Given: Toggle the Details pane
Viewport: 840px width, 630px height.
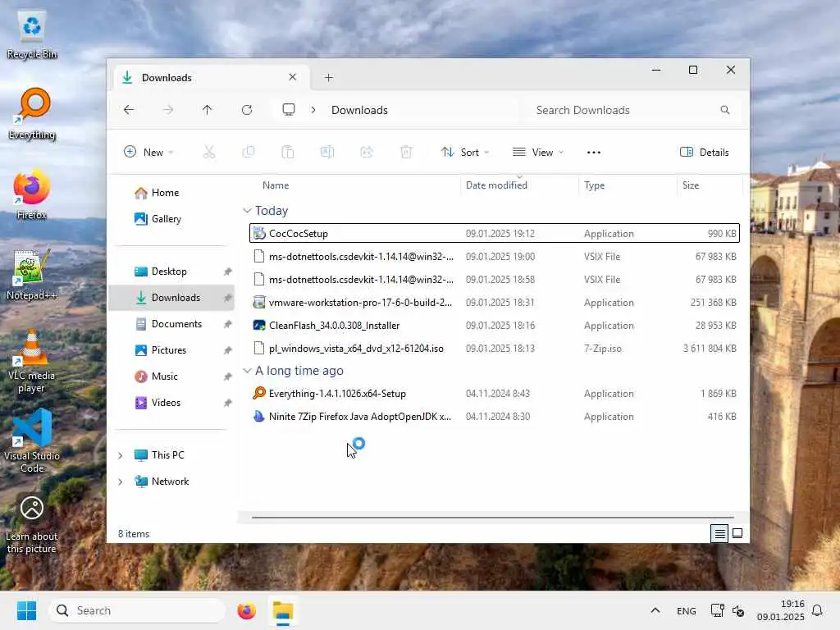Looking at the screenshot, I should pyautogui.click(x=705, y=152).
